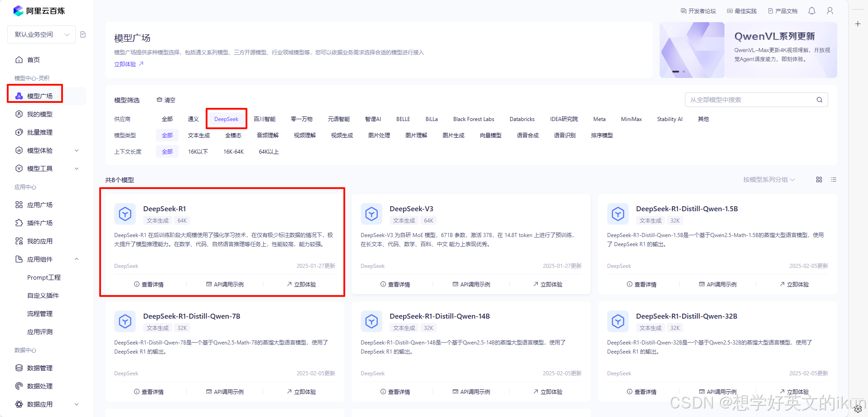Open 流程管理 under 应用组件
The height and width of the screenshot is (417, 868).
tap(40, 314)
